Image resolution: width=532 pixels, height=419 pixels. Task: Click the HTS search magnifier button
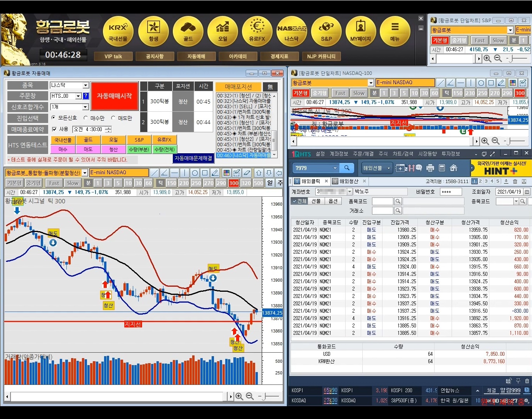tap(347, 168)
